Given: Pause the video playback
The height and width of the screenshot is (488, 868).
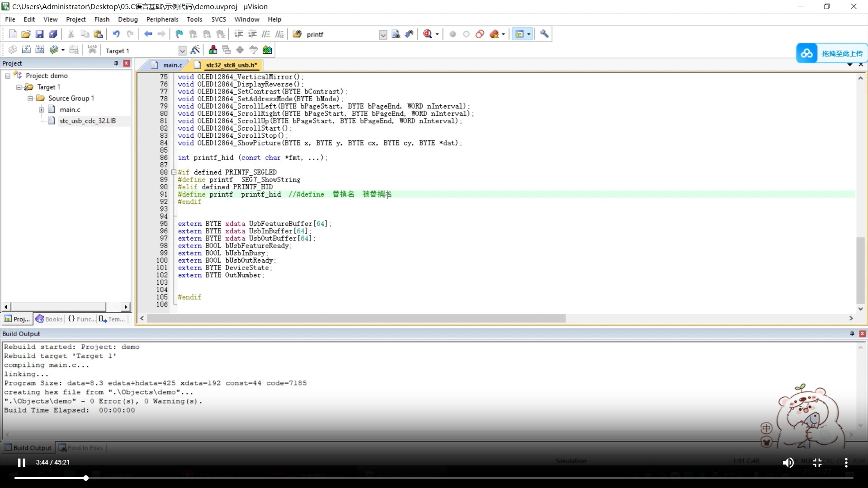Looking at the screenshot, I should click(21, 462).
